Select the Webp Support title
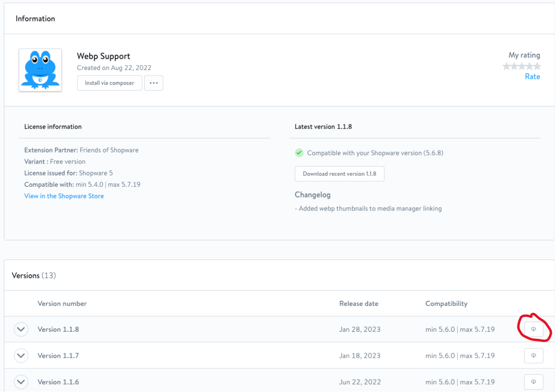 click(x=103, y=56)
